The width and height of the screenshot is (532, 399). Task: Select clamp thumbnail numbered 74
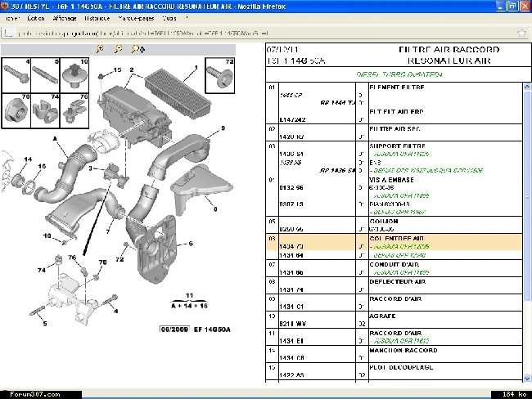[46, 110]
